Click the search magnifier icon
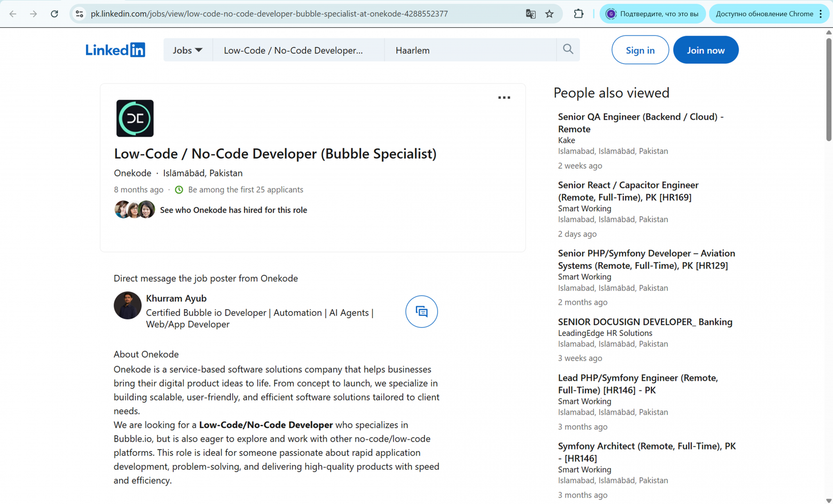This screenshot has height=504, width=833. coord(568,50)
